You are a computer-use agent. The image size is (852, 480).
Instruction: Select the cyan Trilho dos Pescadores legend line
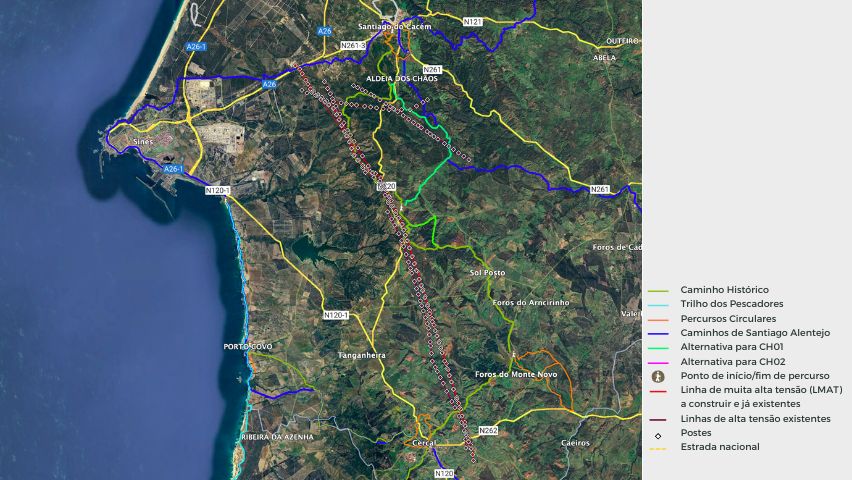658,306
